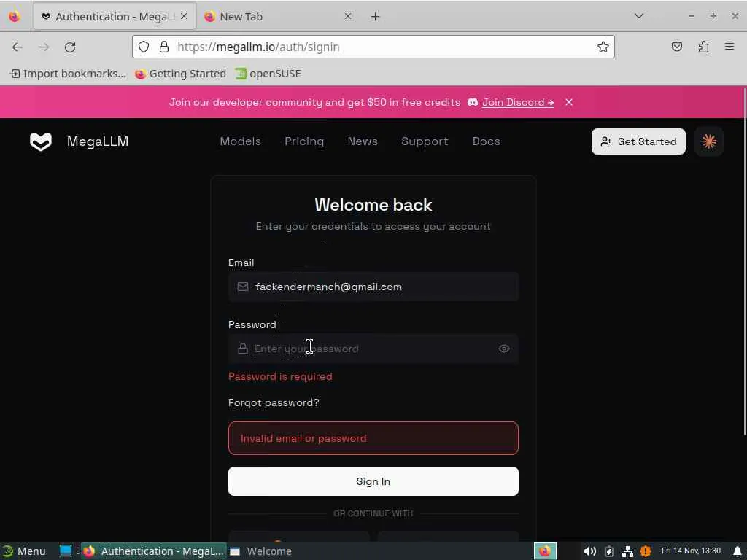This screenshot has height=560, width=747.
Task: Follow the Forgot password? link
Action: [x=274, y=402]
